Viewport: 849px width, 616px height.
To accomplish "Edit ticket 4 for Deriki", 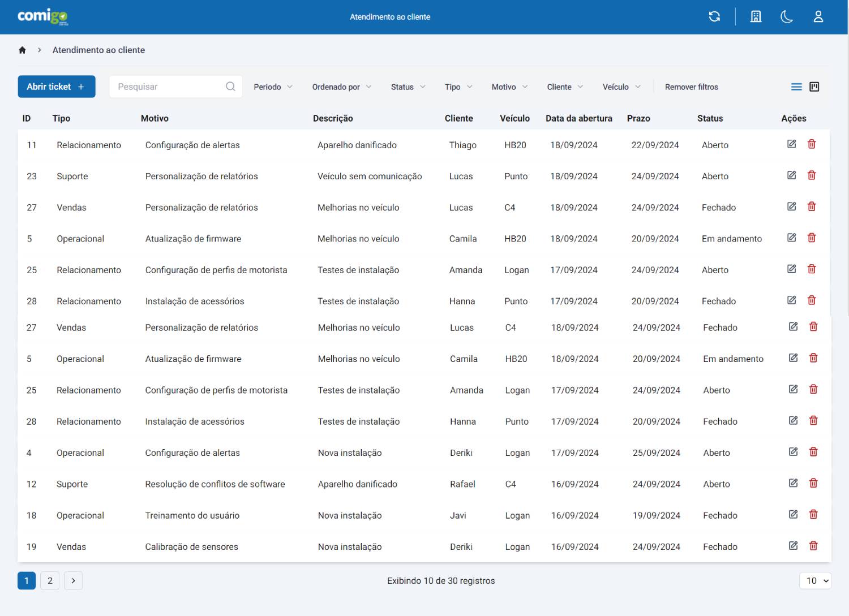I will pyautogui.click(x=794, y=452).
